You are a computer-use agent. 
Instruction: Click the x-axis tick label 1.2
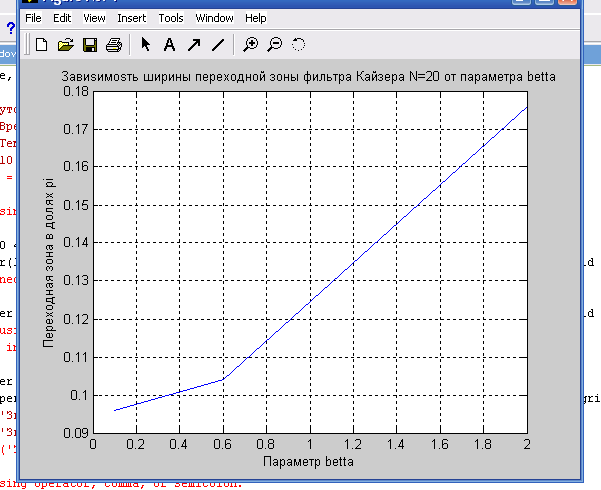(x=353, y=444)
